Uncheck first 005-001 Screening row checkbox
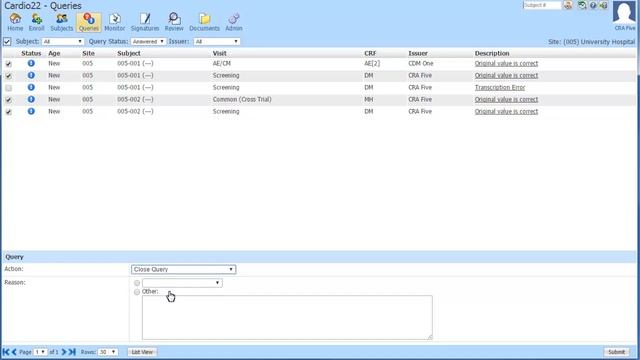The width and height of the screenshot is (640, 360). pyautogui.click(x=9, y=76)
